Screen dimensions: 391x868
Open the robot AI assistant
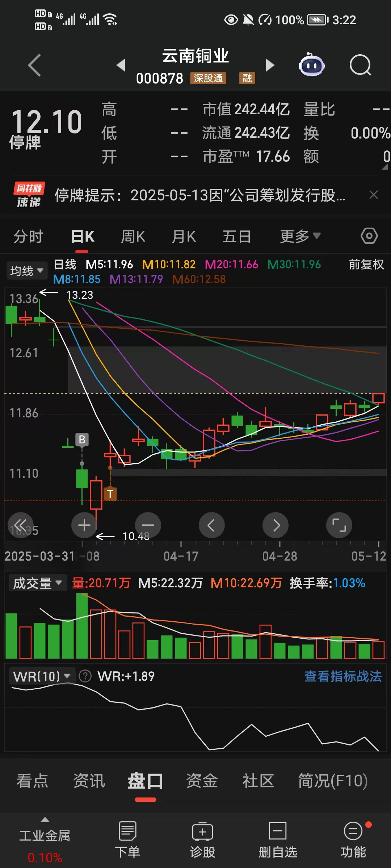[x=311, y=64]
